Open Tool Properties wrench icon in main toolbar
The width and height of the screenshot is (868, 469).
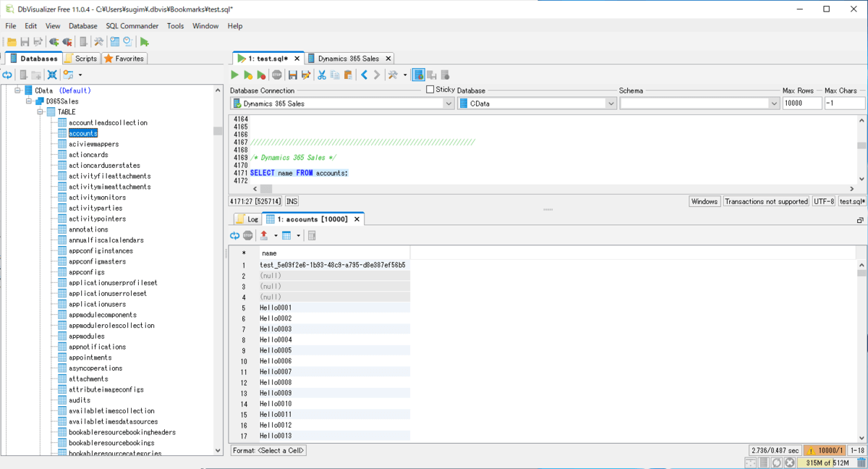[98, 42]
